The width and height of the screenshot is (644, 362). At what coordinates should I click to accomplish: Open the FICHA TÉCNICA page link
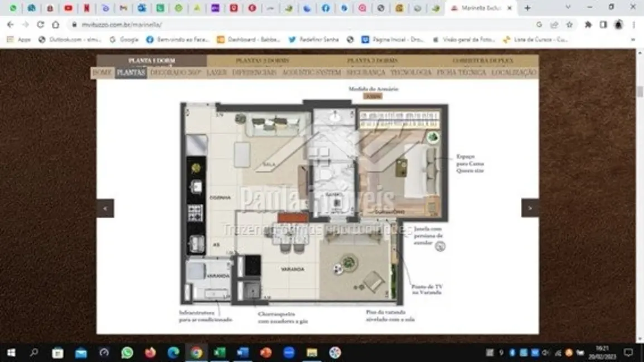[x=461, y=72]
